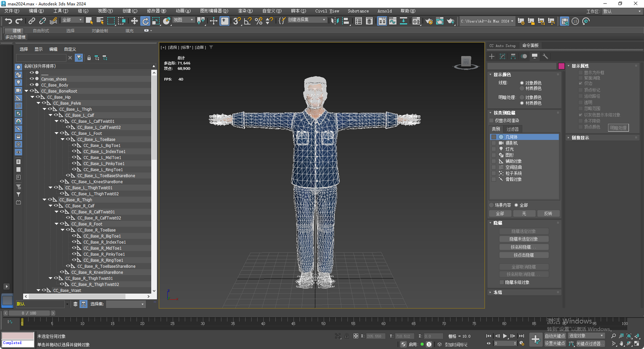The width and height of the screenshot is (644, 349).
Task: Open the Curve Editor icon
Action: coord(393,21)
